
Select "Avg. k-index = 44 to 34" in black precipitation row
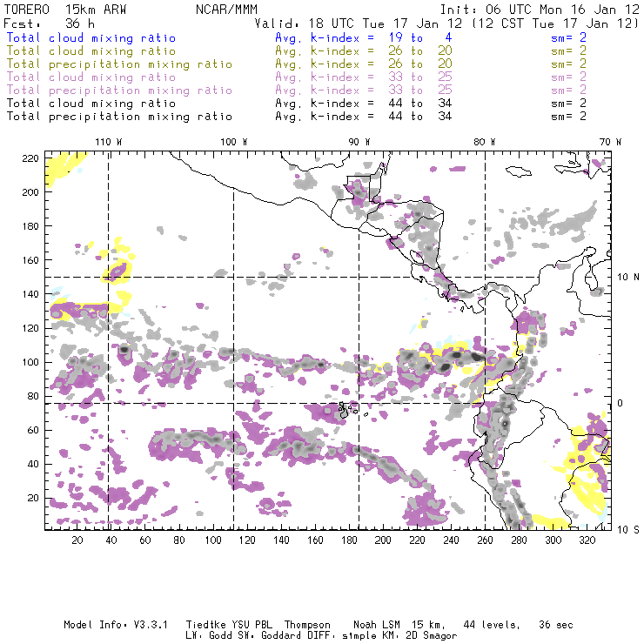(x=364, y=117)
